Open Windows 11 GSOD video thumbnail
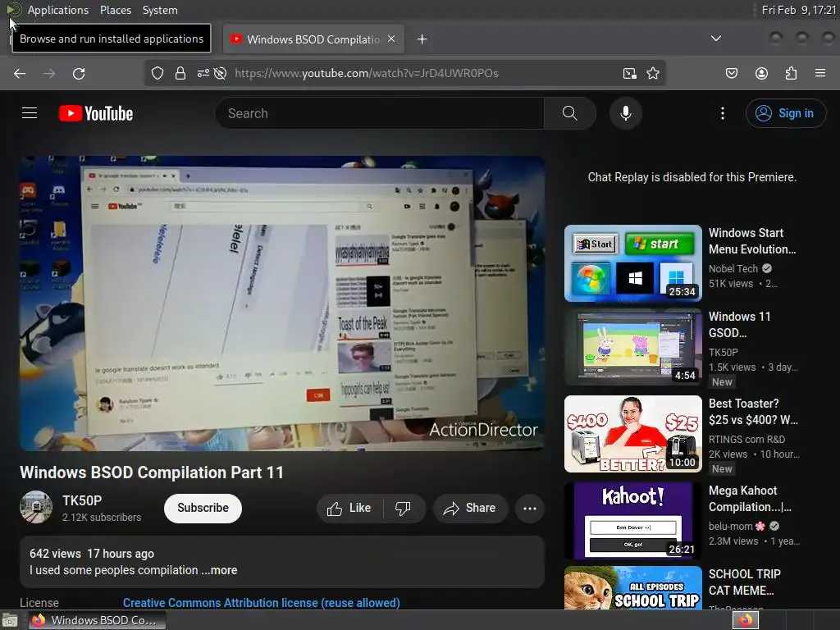This screenshot has width=840, height=630. (633, 347)
